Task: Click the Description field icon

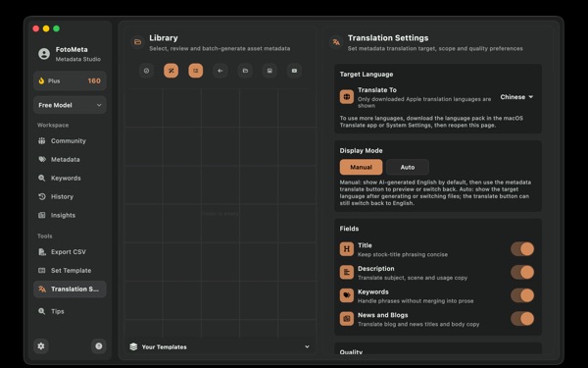Action: click(x=347, y=272)
